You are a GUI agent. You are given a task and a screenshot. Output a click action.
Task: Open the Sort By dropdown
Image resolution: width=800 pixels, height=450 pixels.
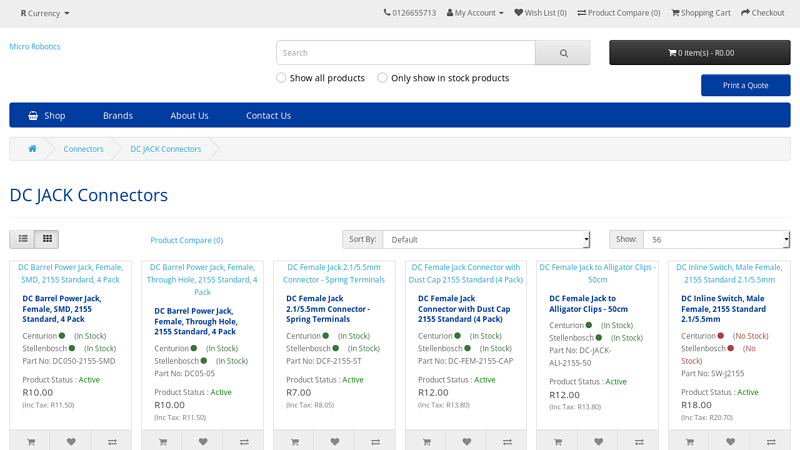click(486, 240)
